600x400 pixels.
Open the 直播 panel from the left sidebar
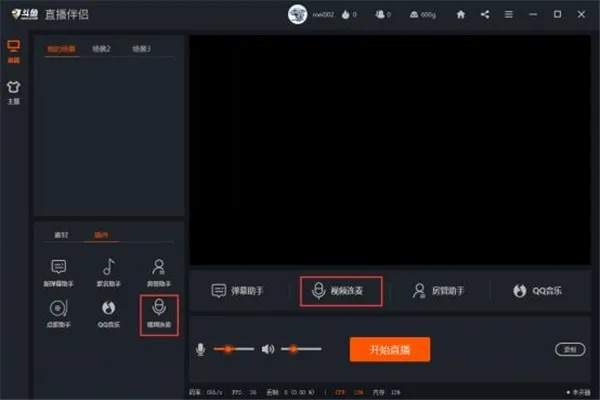pos(13,51)
